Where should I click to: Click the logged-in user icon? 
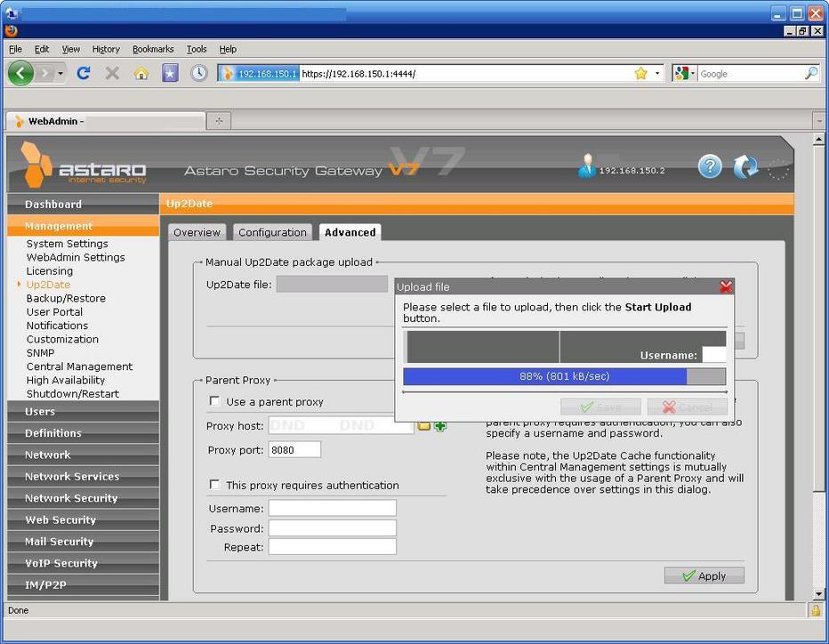[586, 165]
